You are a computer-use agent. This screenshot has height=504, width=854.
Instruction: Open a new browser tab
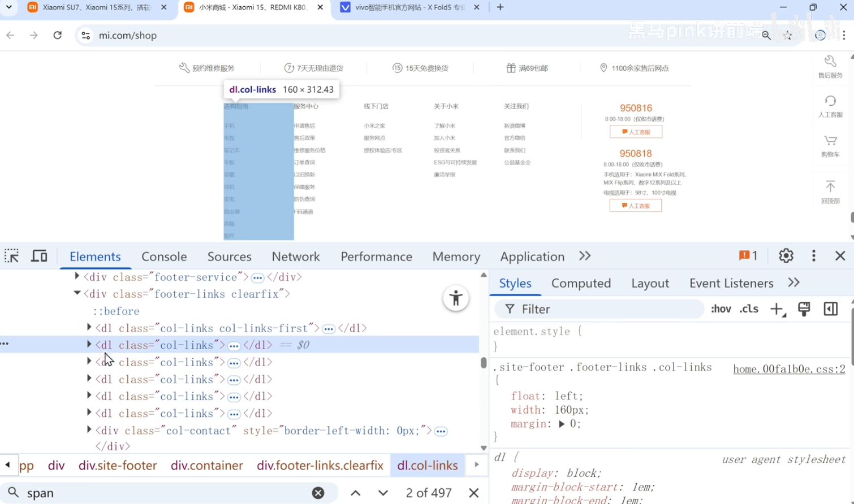coord(500,7)
